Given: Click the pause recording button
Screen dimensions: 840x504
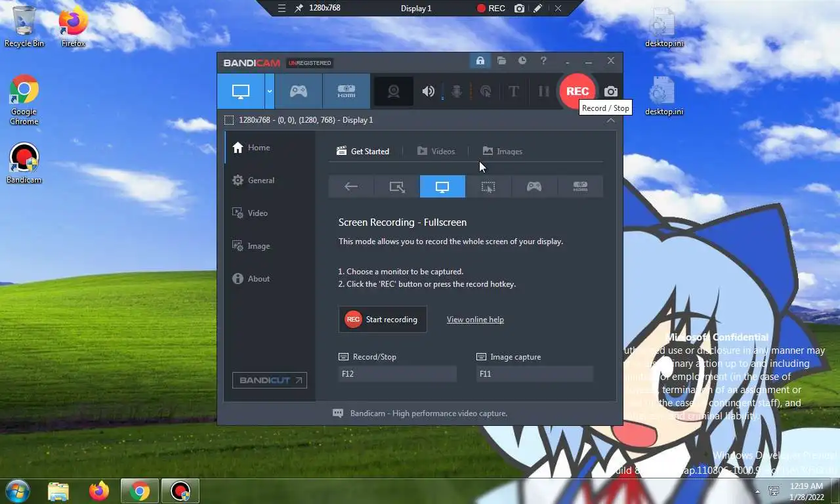Looking at the screenshot, I should click(543, 91).
